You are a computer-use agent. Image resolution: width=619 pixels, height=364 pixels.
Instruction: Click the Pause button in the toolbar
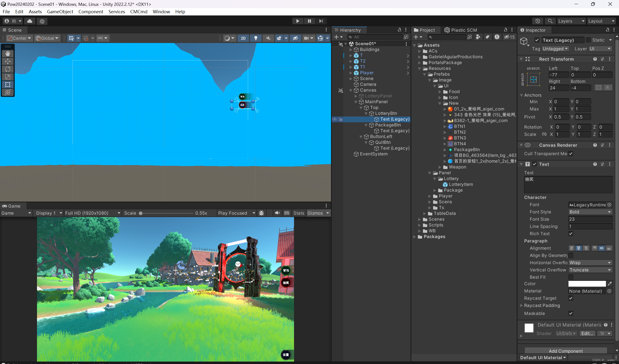(x=309, y=21)
